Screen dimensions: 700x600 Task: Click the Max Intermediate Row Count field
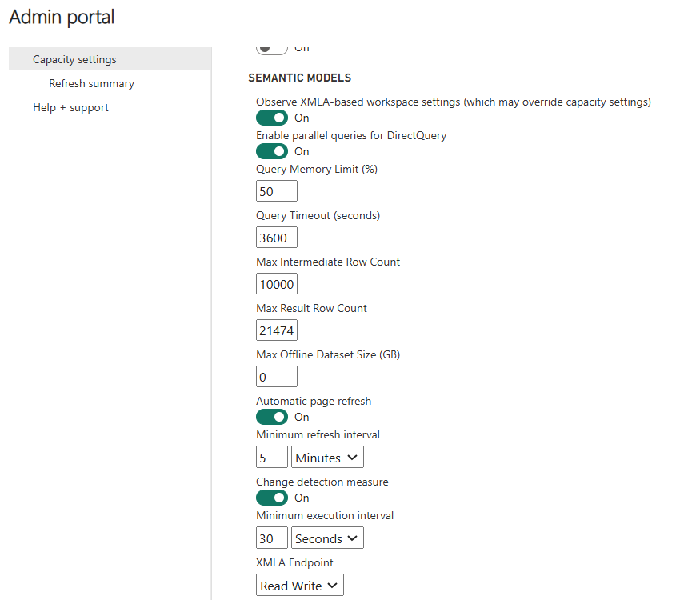(277, 284)
